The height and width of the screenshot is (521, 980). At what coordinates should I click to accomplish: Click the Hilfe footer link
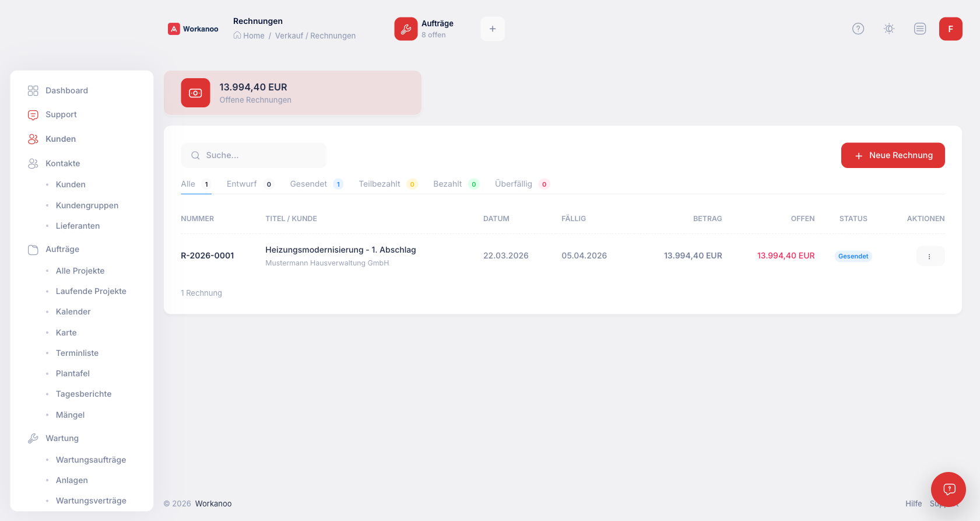pos(914,503)
